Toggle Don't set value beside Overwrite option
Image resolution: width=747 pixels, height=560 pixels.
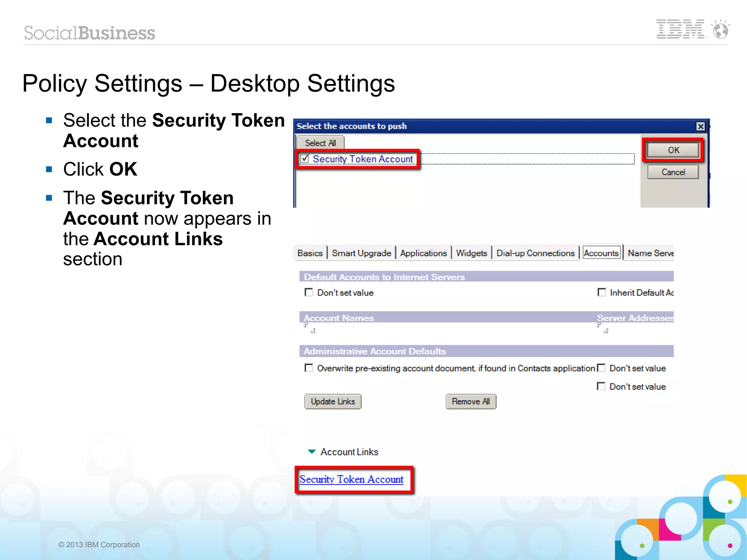(x=601, y=368)
